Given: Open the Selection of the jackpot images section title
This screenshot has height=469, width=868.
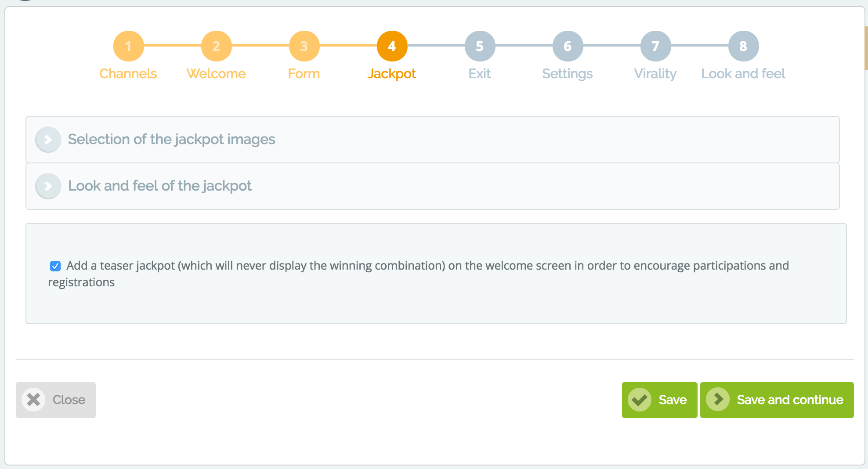Looking at the screenshot, I should (x=171, y=139).
